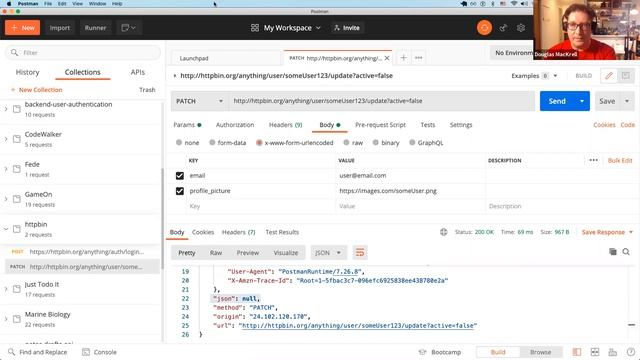Viewport: 640px width, 360px height.
Task: Open the satellite capture requests icon
Action: (x=503, y=28)
